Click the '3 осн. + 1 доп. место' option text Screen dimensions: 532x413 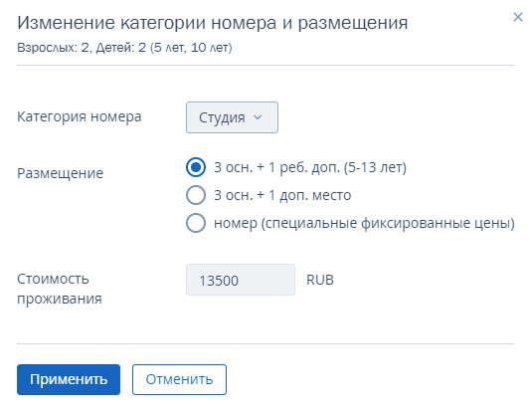pos(282,195)
